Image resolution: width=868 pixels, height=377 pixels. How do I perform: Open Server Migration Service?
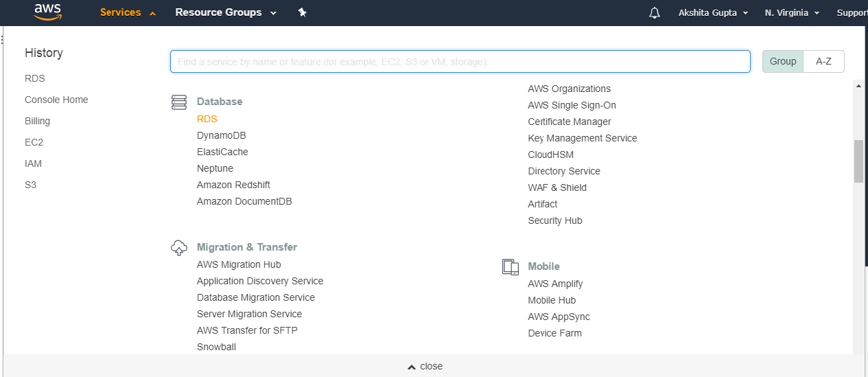pyautogui.click(x=249, y=314)
